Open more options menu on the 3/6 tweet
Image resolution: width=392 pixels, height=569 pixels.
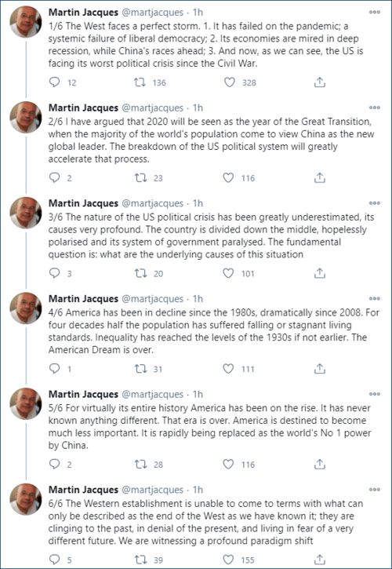click(x=375, y=203)
